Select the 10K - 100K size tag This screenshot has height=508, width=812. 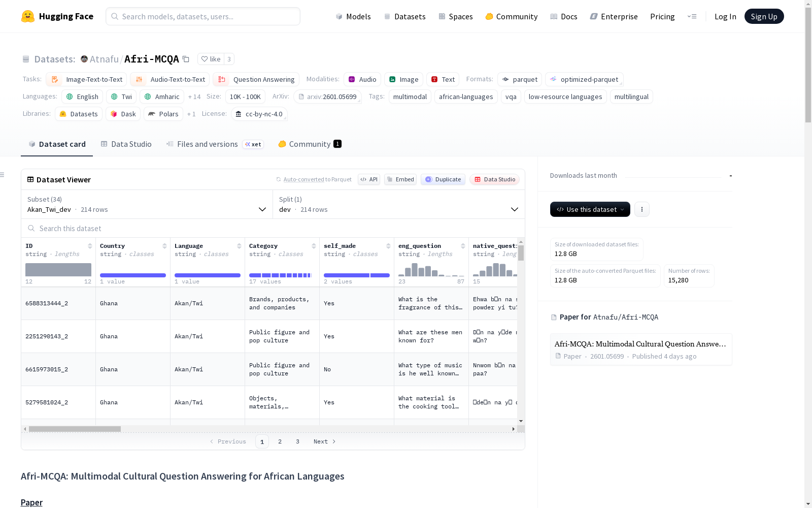click(x=245, y=97)
